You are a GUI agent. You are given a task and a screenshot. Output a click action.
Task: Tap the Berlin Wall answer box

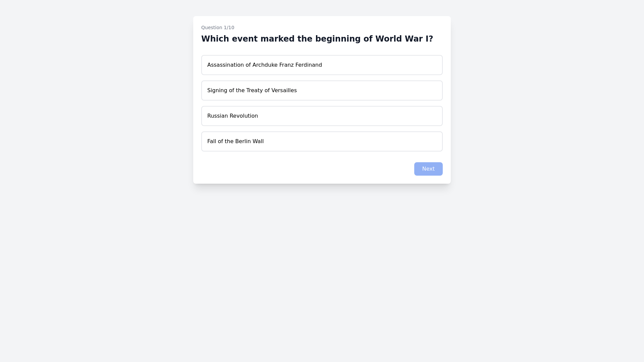point(322,141)
